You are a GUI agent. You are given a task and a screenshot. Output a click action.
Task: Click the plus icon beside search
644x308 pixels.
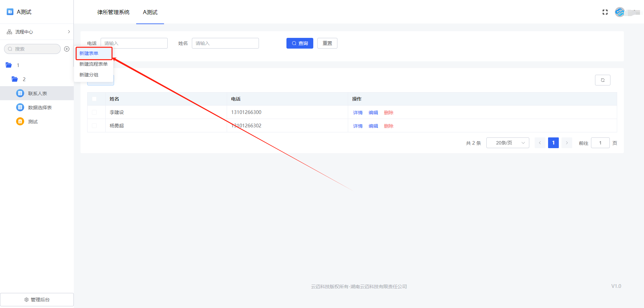(67, 49)
